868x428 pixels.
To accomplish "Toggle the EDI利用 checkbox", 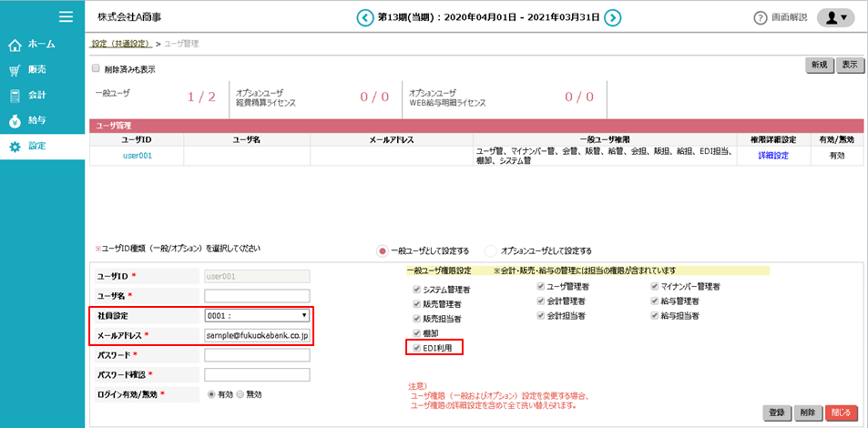I will [x=416, y=348].
